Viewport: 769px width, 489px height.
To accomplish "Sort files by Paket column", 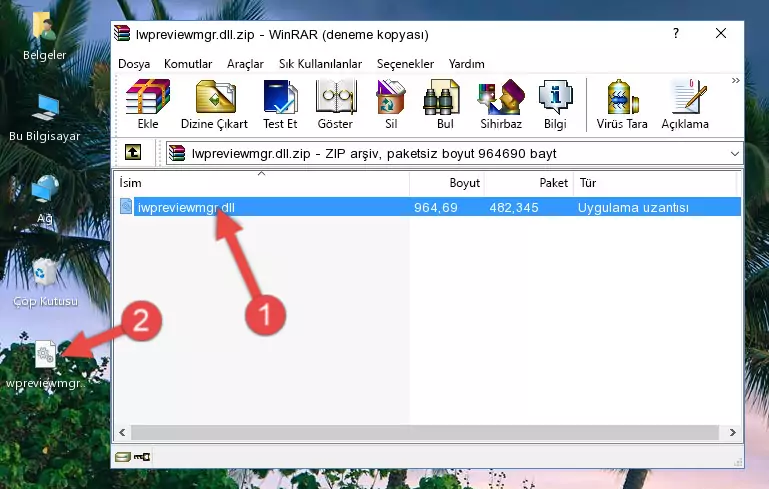I will (529, 183).
